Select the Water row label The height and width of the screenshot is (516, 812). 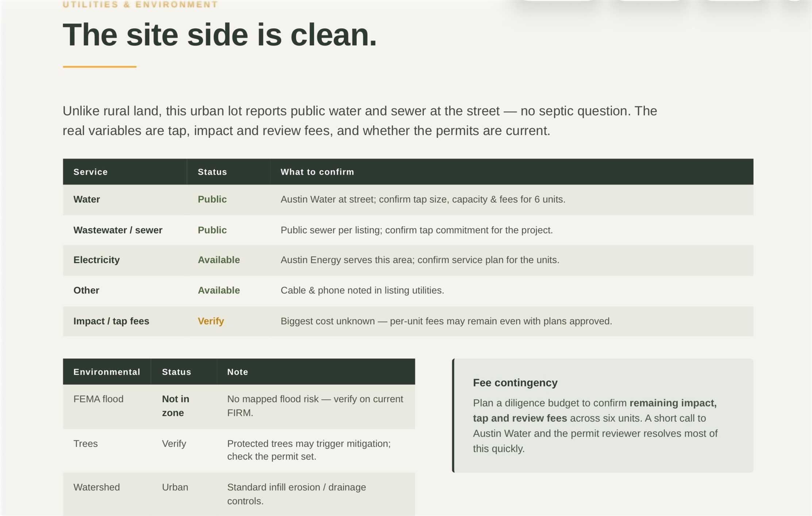pos(86,199)
